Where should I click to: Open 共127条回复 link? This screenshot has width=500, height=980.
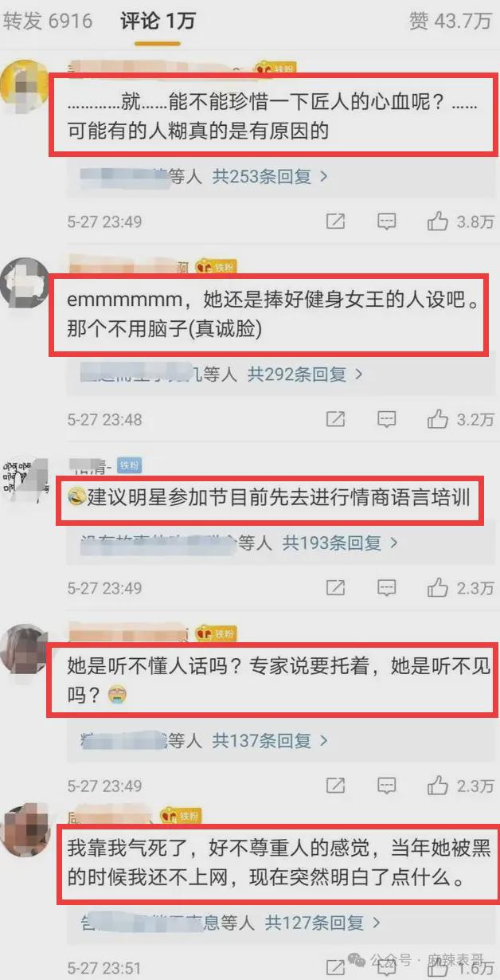coord(323,923)
